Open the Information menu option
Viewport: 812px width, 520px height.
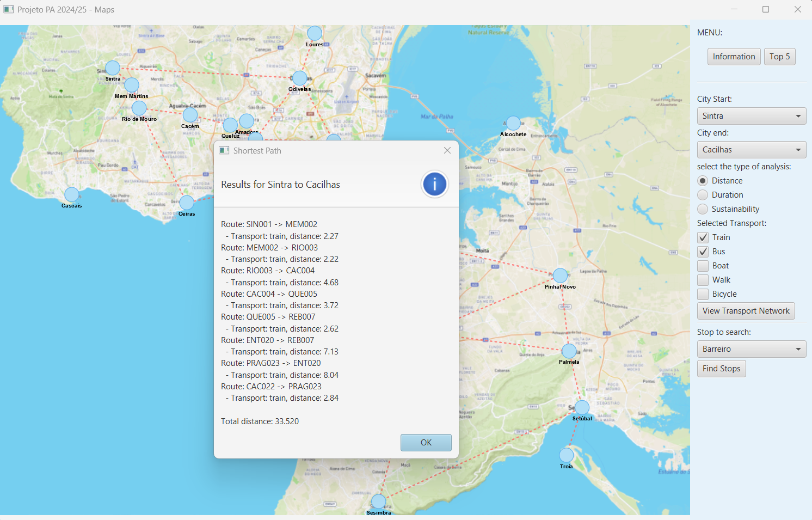click(x=734, y=56)
